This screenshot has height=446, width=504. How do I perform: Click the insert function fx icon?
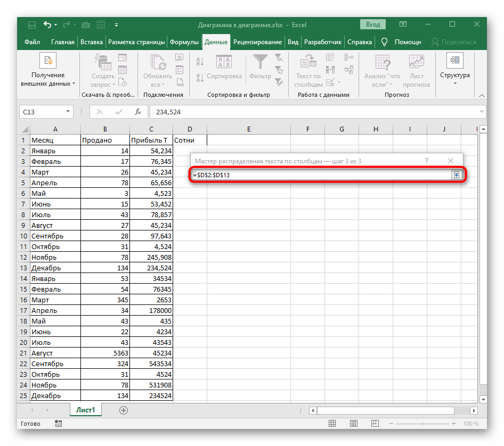pyautogui.click(x=138, y=112)
